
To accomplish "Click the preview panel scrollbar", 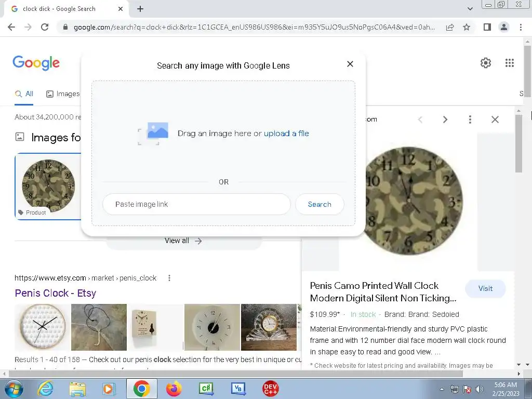I will click(x=518, y=143).
